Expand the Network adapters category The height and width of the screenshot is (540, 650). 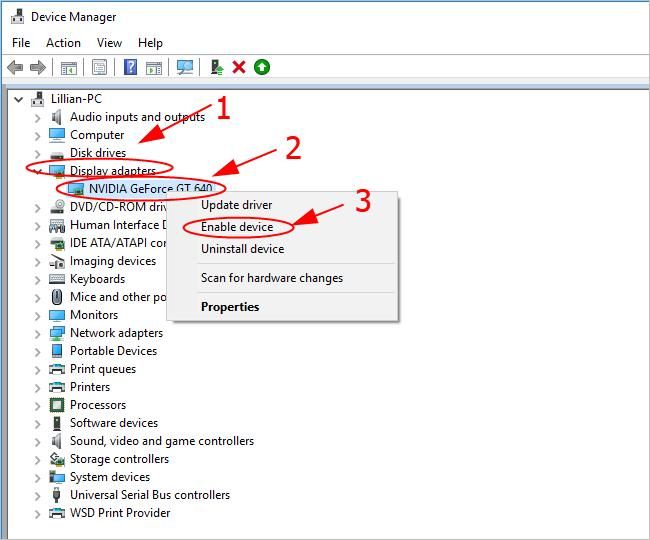[x=38, y=333]
